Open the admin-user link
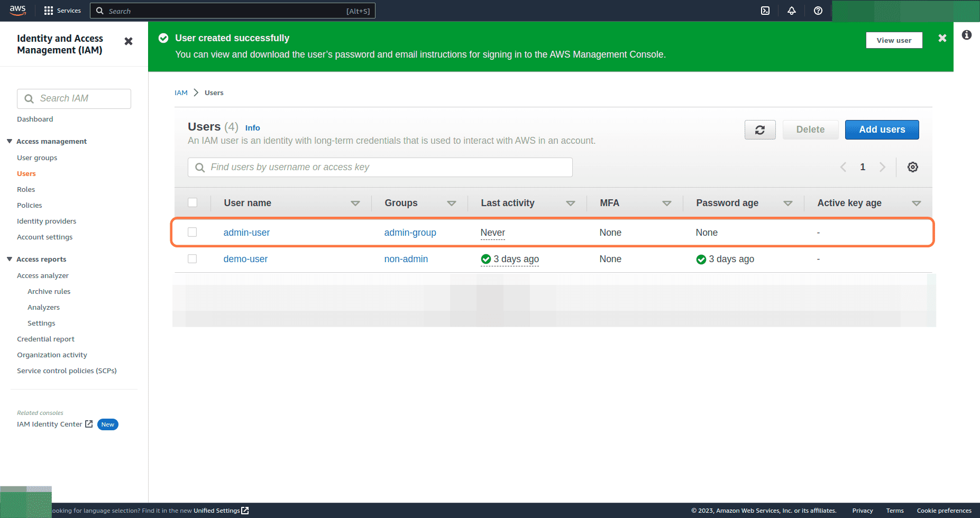The image size is (980, 518). pos(246,233)
